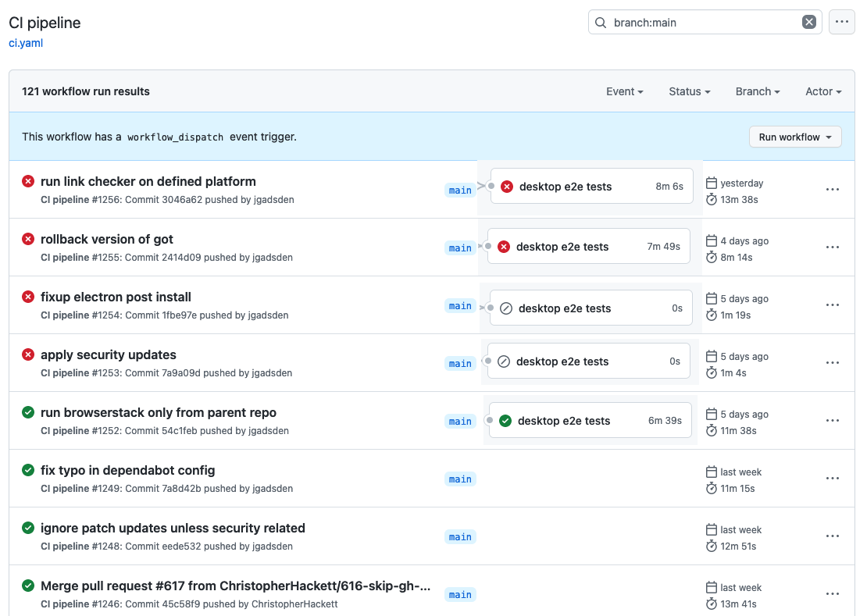Click failed status icon for run link checker
Image resolution: width=867 pixels, height=616 pixels.
tap(28, 181)
